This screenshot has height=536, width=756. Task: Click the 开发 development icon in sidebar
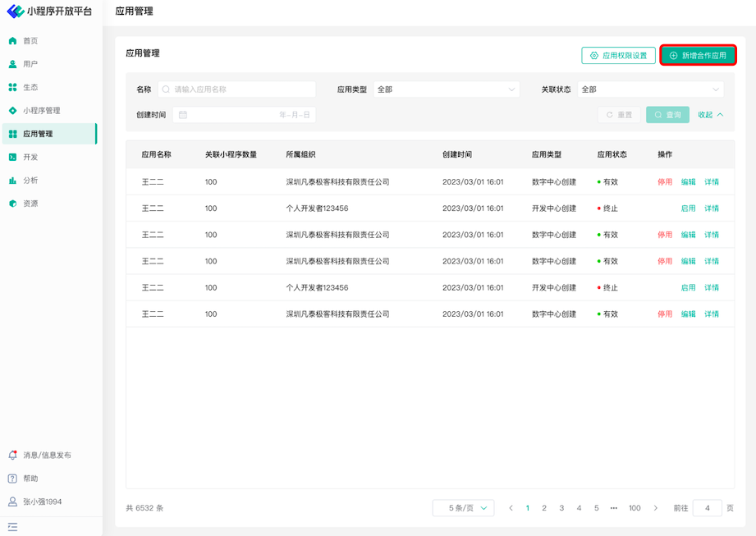12,157
